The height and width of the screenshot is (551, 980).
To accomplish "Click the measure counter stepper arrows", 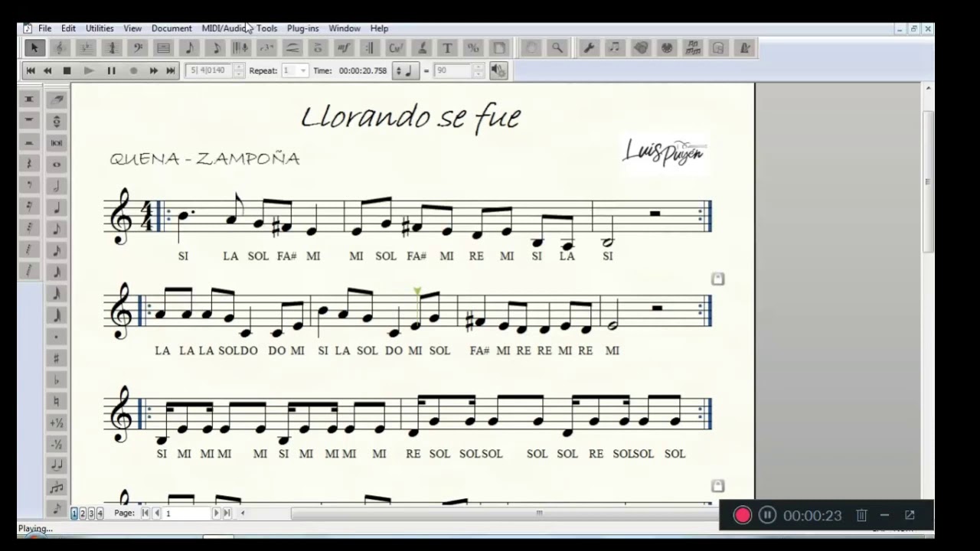I will click(x=239, y=70).
